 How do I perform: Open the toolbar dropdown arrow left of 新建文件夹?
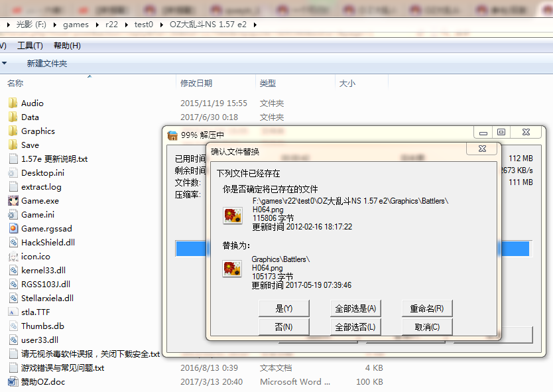click(4, 63)
